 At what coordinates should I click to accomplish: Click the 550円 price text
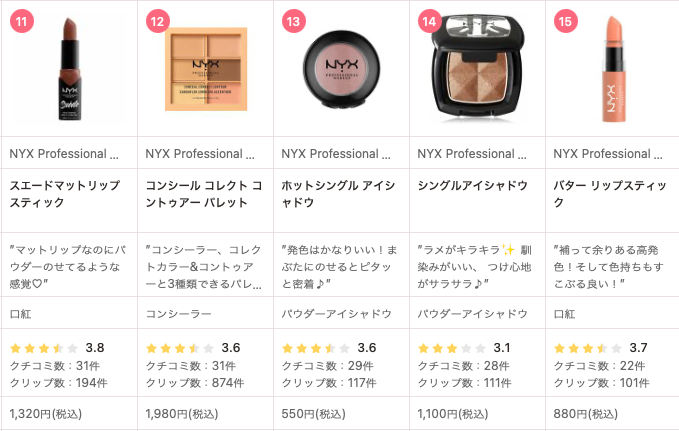tap(314, 414)
